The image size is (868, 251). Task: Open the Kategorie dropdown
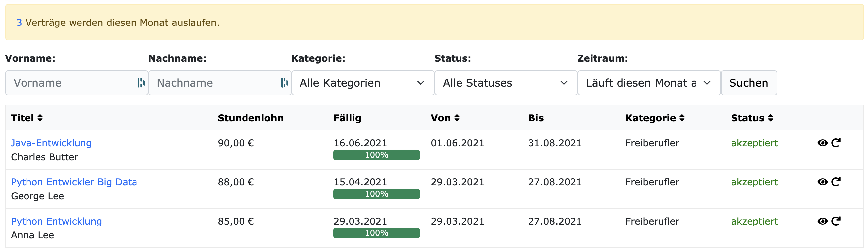click(362, 83)
